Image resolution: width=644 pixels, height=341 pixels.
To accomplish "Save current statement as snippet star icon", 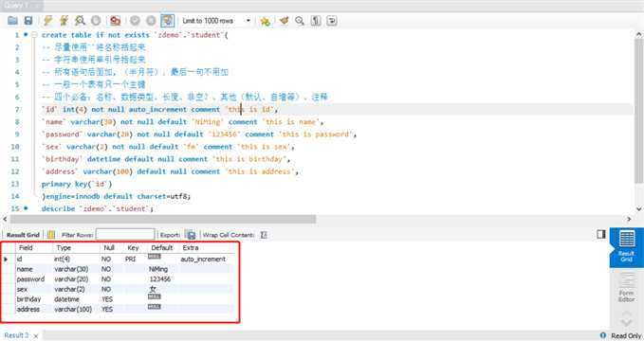I will click(x=266, y=21).
